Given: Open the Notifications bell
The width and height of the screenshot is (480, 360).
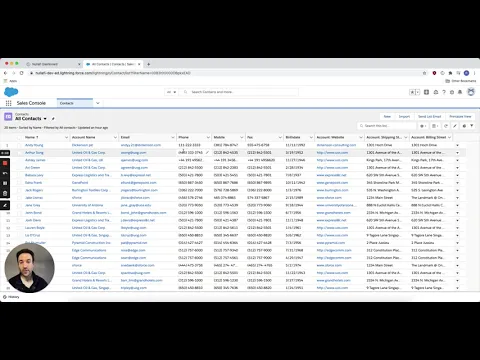Looking at the screenshot, I should click(x=460, y=92).
